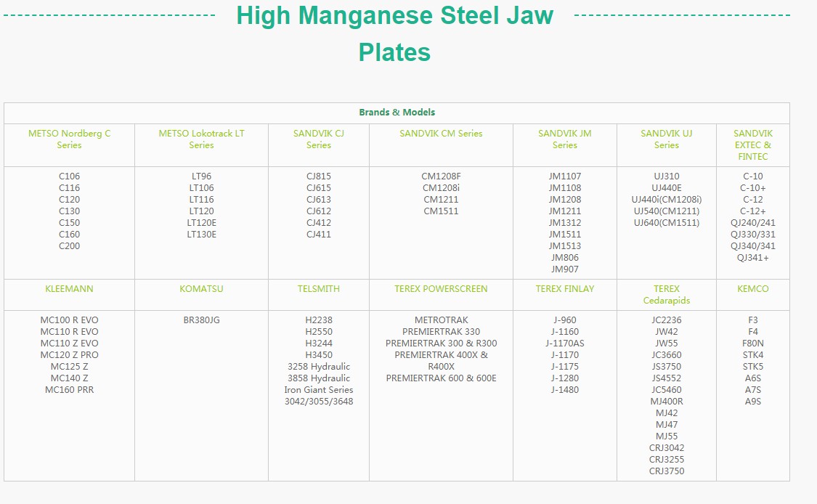Select model STK5 in KEMCO list
Image resolution: width=817 pixels, height=504 pixels.
[753, 367]
